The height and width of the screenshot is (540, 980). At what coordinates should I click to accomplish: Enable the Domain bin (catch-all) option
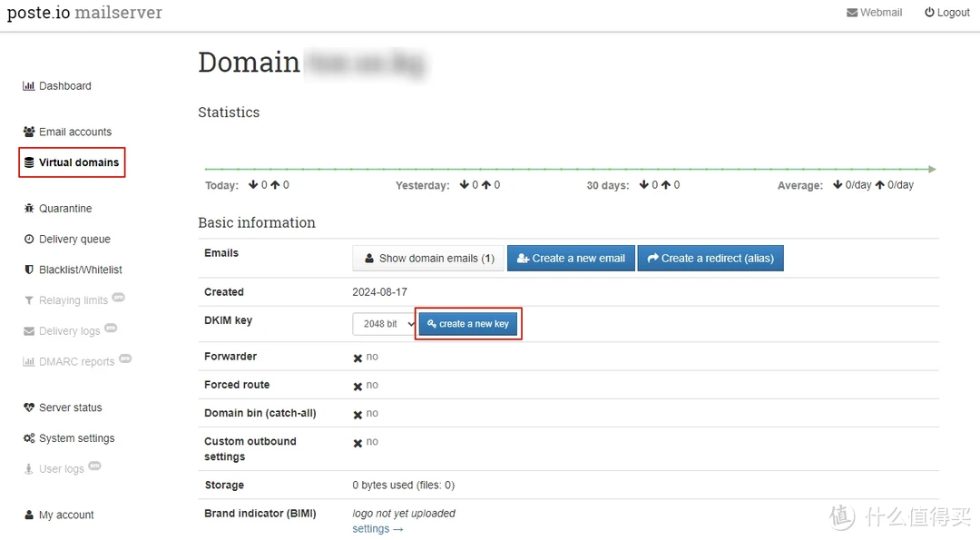point(365,413)
